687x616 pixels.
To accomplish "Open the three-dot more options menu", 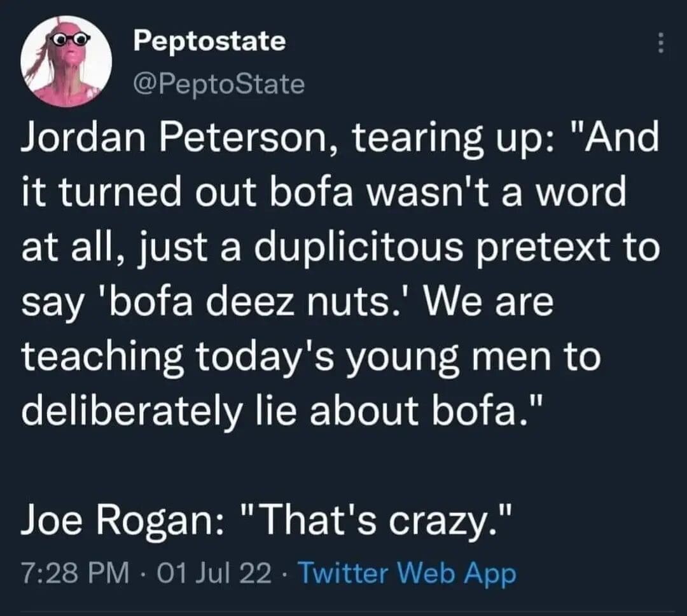I will [661, 43].
